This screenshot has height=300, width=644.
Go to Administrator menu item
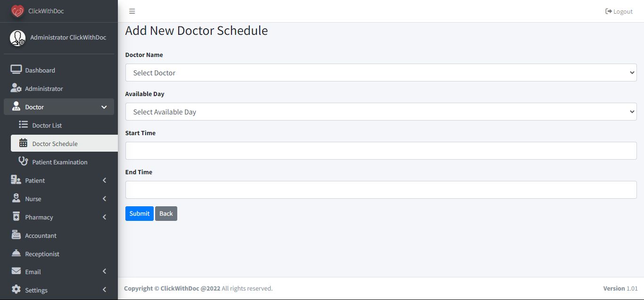(44, 89)
